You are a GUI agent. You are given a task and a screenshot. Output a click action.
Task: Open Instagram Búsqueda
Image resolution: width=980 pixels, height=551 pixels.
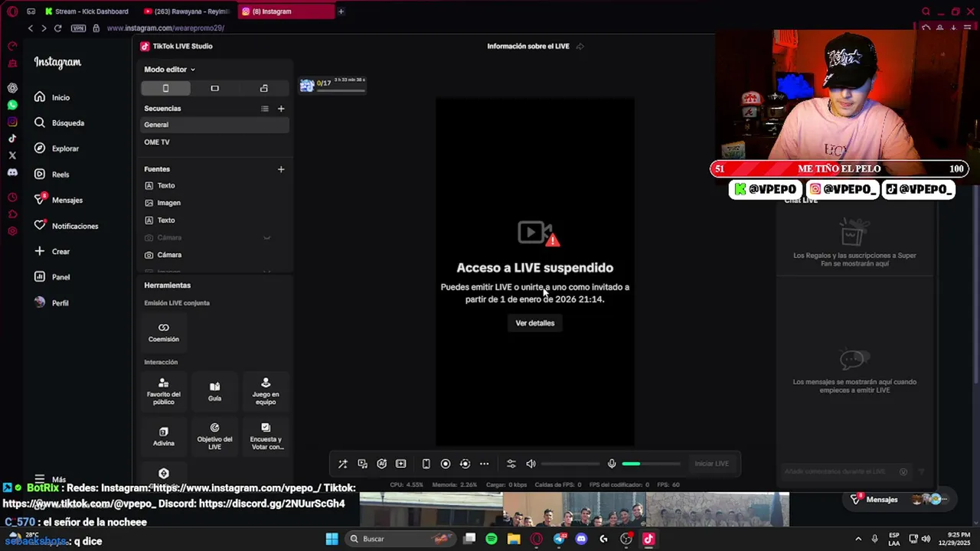[59, 123]
